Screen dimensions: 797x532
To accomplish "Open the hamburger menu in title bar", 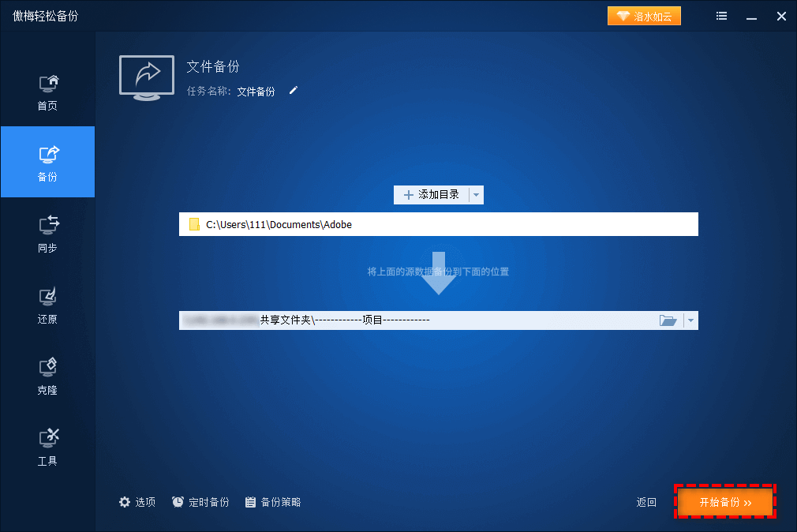I will tap(720, 16).
